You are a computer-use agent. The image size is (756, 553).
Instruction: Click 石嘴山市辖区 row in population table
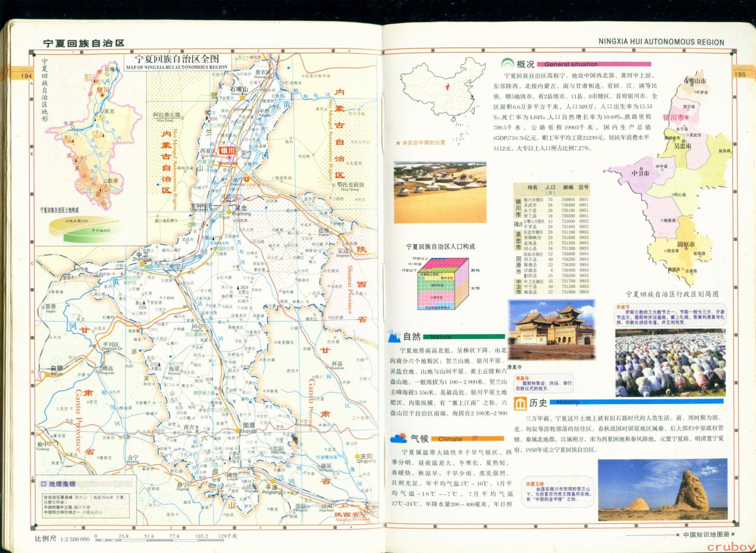pyautogui.click(x=556, y=221)
